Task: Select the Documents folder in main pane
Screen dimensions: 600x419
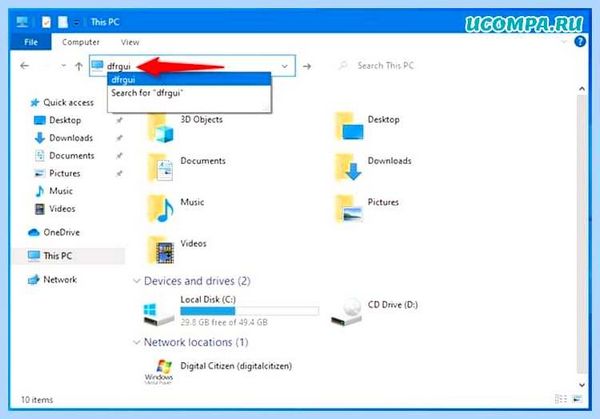Action: 187,168
